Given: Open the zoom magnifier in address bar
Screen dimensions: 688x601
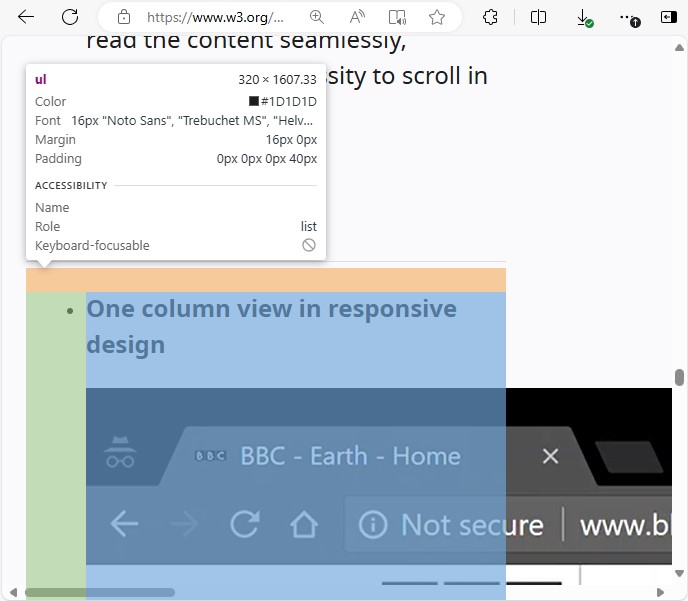Looking at the screenshot, I should (x=317, y=17).
